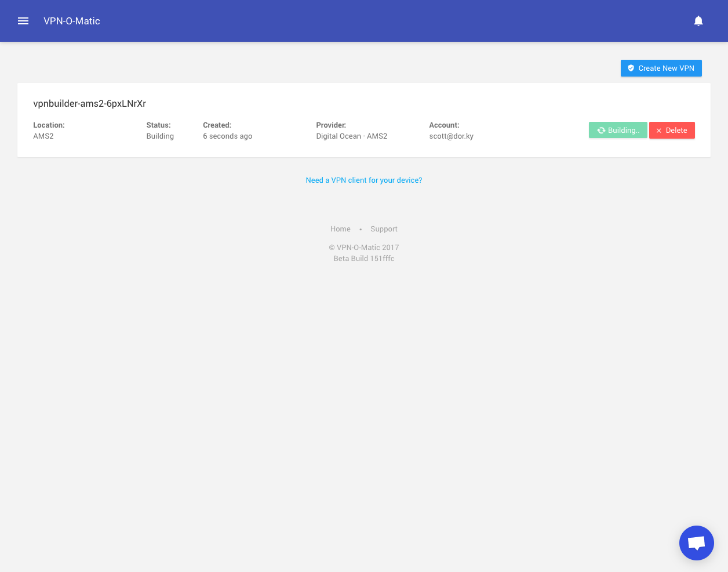Image resolution: width=728 pixels, height=572 pixels.
Task: Open the chat support bubble
Action: (696, 542)
